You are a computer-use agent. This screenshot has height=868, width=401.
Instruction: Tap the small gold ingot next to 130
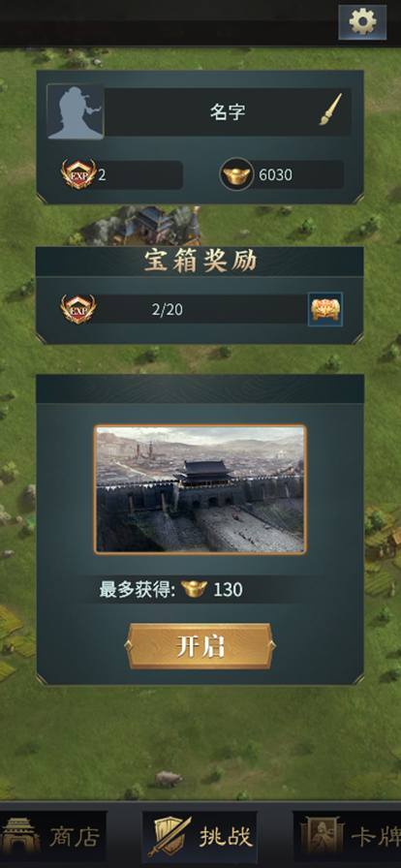(x=194, y=589)
